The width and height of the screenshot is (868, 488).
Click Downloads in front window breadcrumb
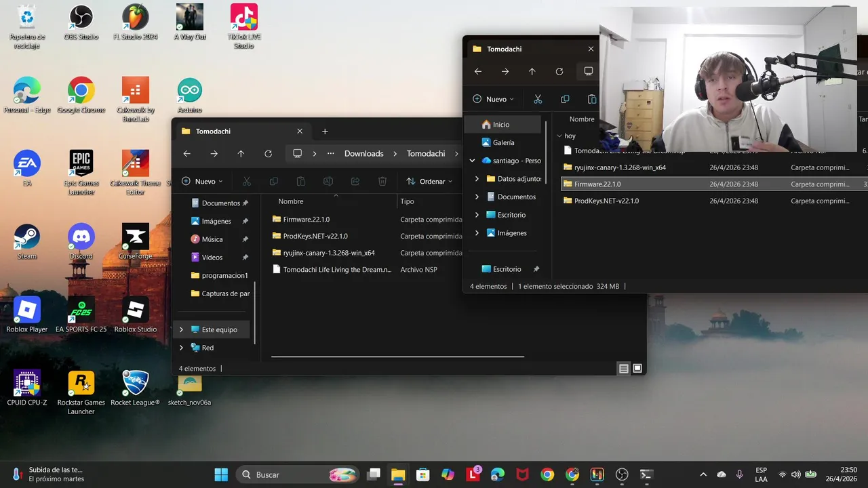364,154
